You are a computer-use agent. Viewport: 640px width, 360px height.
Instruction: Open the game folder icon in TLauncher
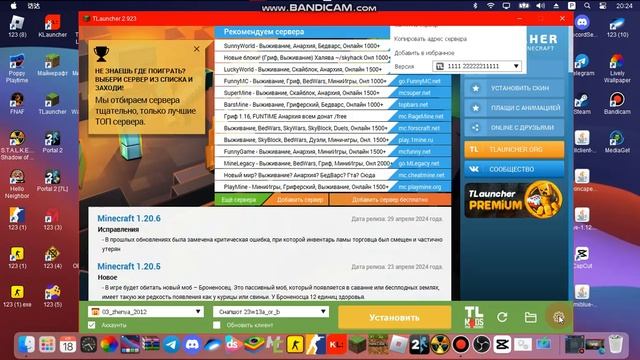click(531, 317)
